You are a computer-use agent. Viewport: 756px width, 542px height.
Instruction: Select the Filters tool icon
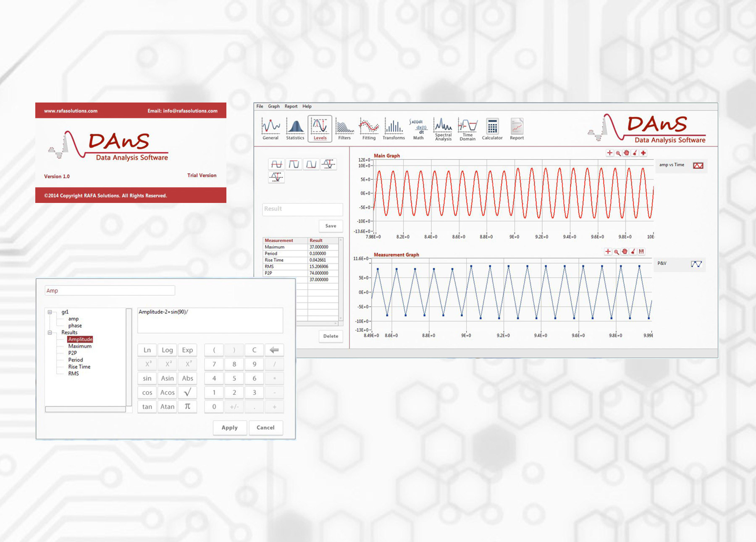point(344,129)
